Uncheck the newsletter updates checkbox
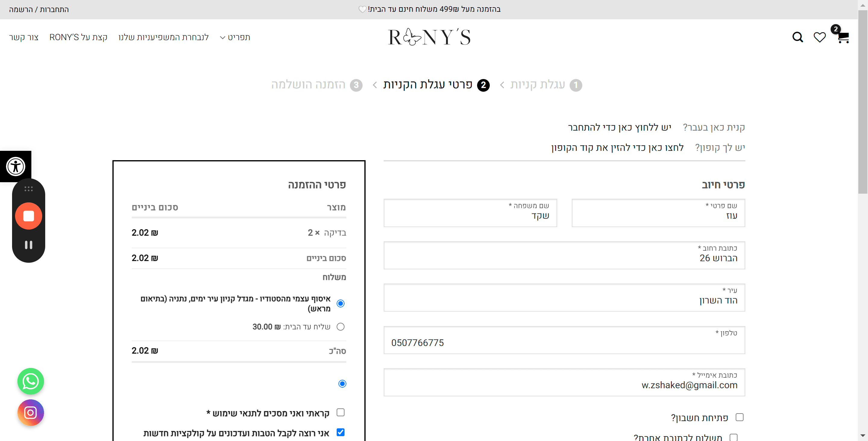 (x=341, y=432)
